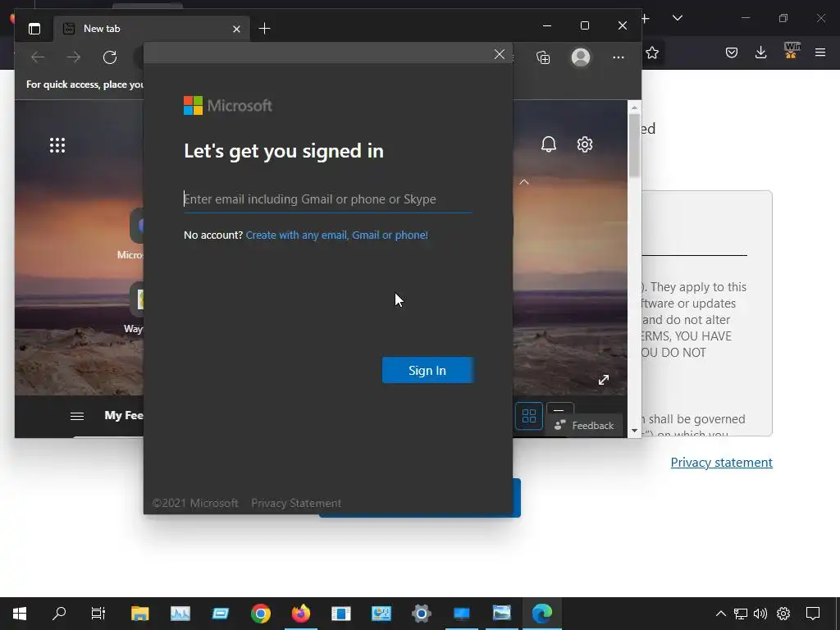840x630 pixels.
Task: Open the Firefox application hamburger menu
Action: click(820, 52)
